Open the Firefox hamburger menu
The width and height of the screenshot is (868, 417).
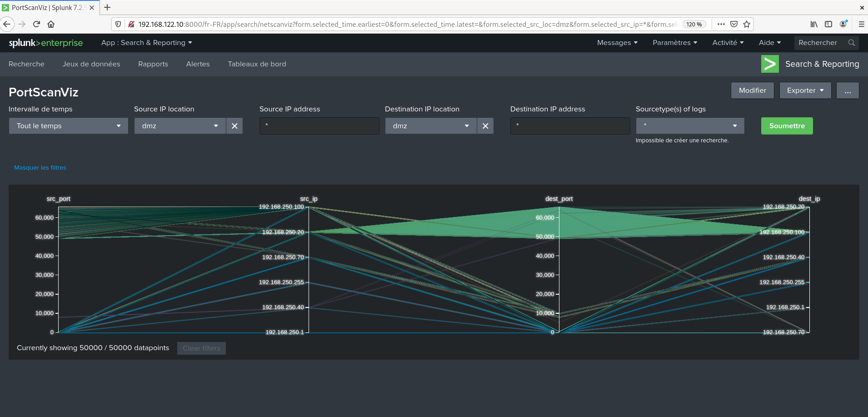(x=861, y=24)
